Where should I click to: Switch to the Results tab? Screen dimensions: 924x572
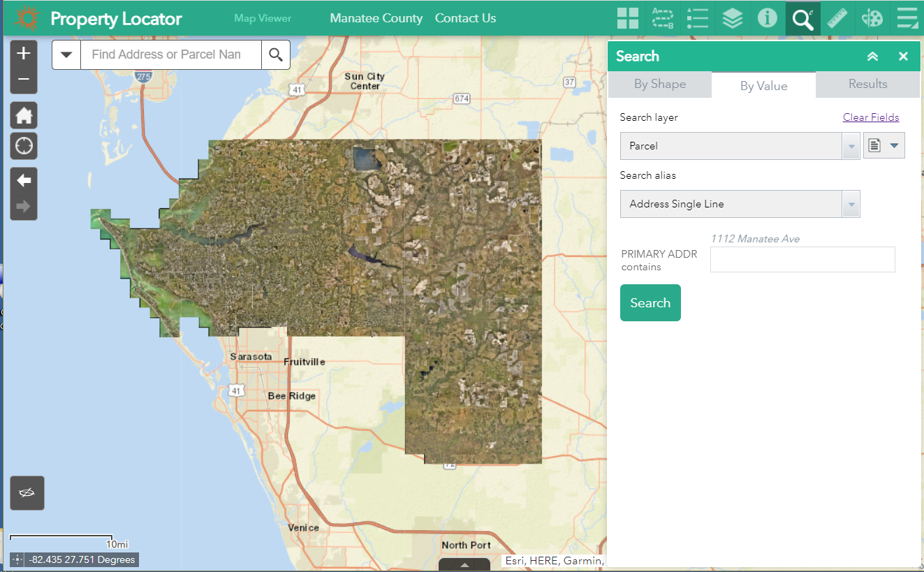tap(867, 85)
